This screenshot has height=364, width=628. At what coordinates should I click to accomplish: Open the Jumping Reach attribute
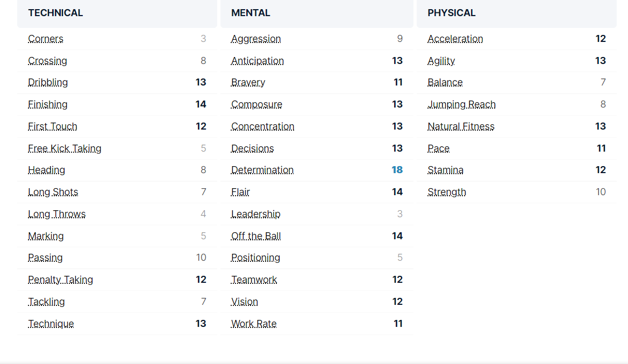461,104
